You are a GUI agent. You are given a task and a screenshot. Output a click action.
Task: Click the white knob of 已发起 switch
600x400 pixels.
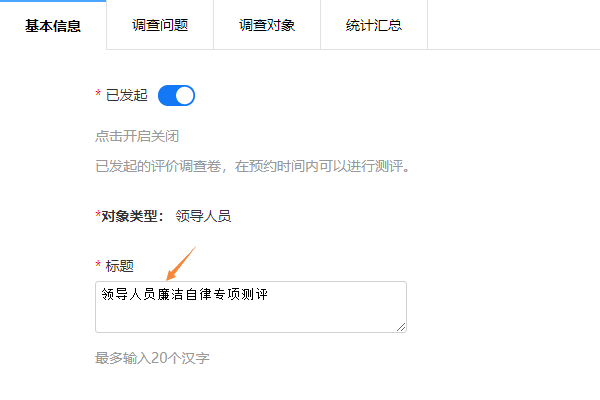[185, 95]
